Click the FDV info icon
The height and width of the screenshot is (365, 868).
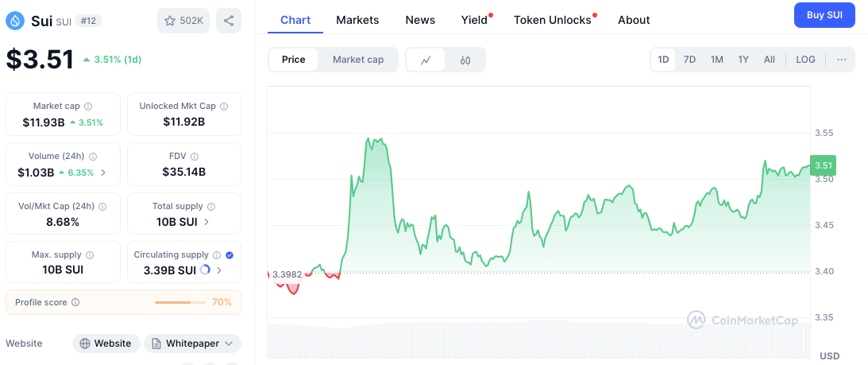coord(195,157)
